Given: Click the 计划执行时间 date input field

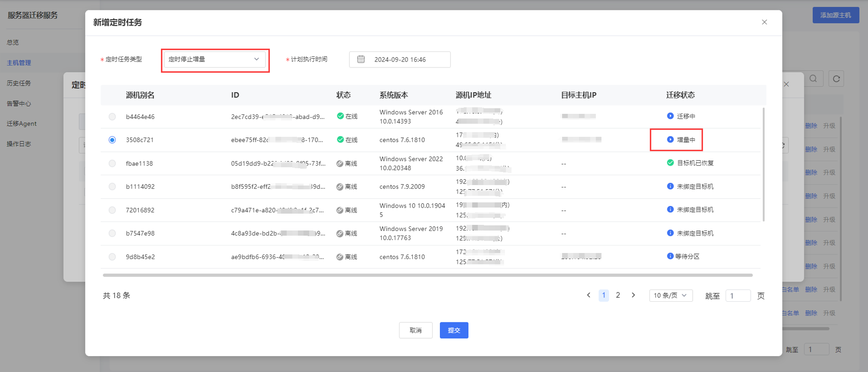Looking at the screenshot, I should (400, 60).
